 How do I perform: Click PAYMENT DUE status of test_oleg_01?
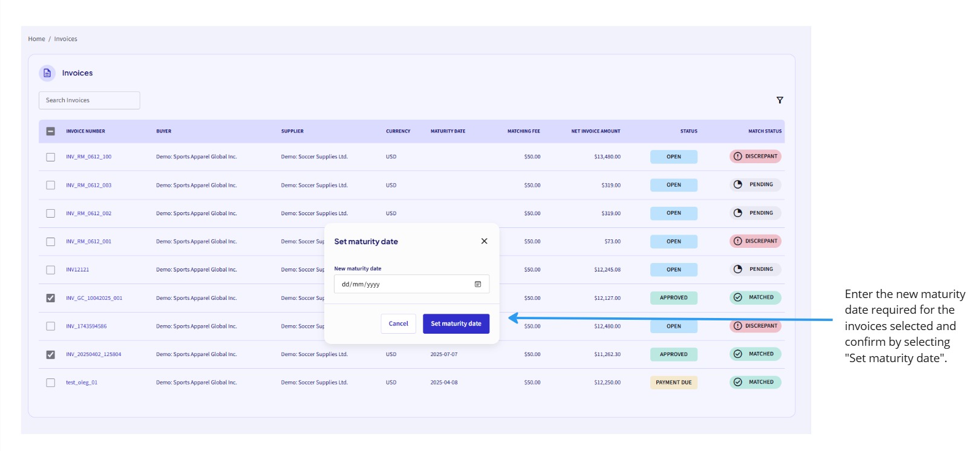coord(674,383)
